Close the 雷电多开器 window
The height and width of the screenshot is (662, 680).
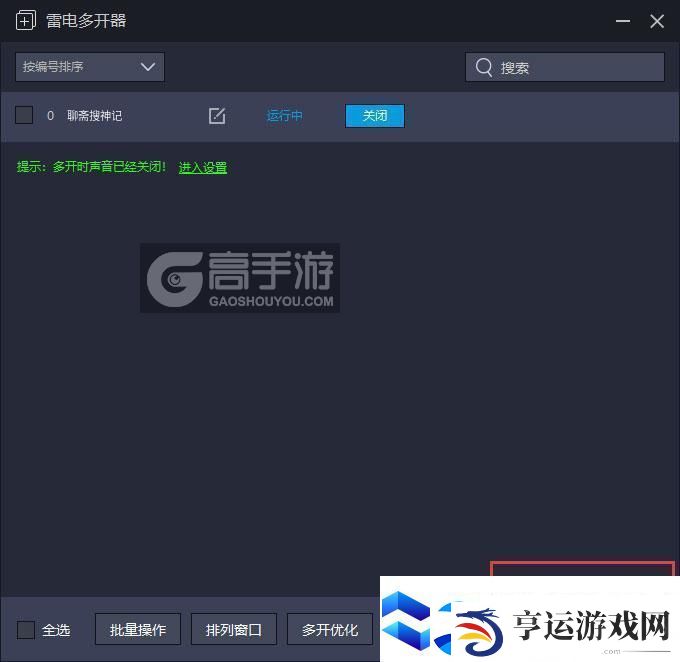coord(657,21)
